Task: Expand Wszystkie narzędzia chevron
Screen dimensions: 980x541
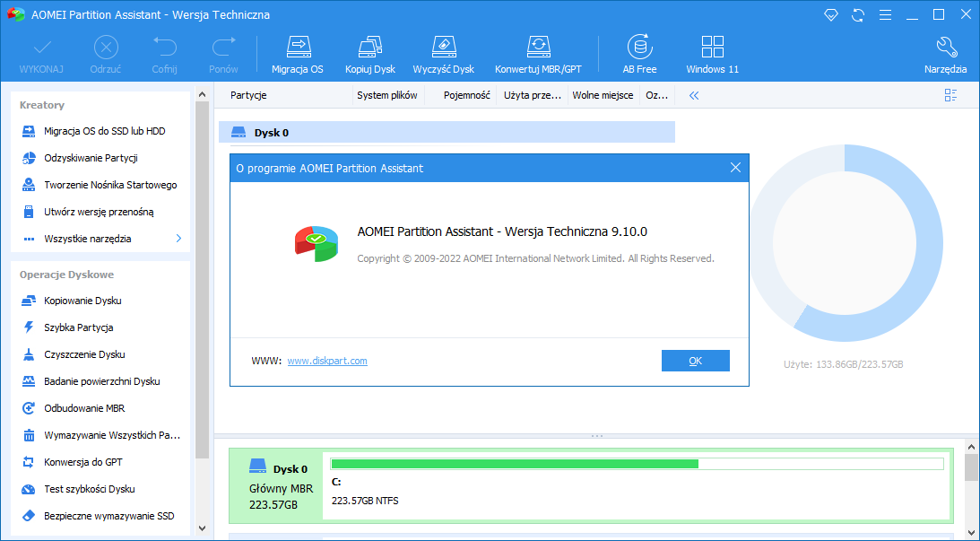Action: [178, 239]
